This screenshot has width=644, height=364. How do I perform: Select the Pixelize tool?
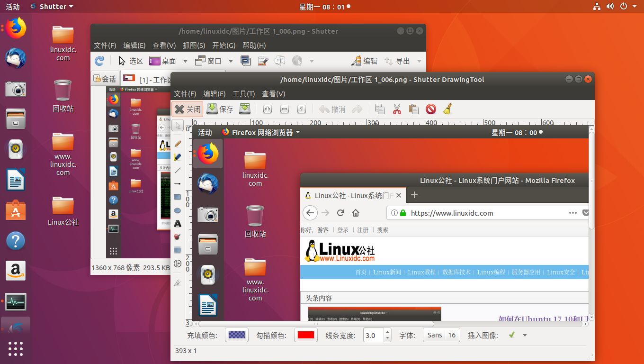point(178,250)
